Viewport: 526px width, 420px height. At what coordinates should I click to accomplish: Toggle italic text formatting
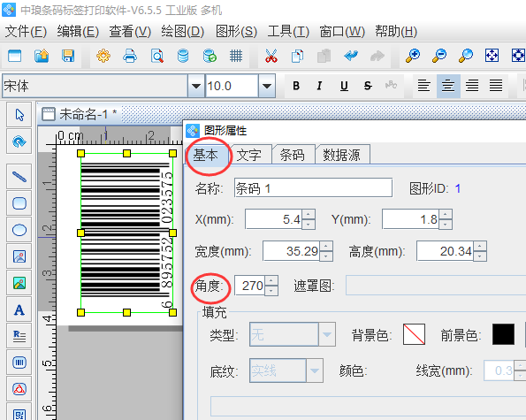click(x=319, y=86)
